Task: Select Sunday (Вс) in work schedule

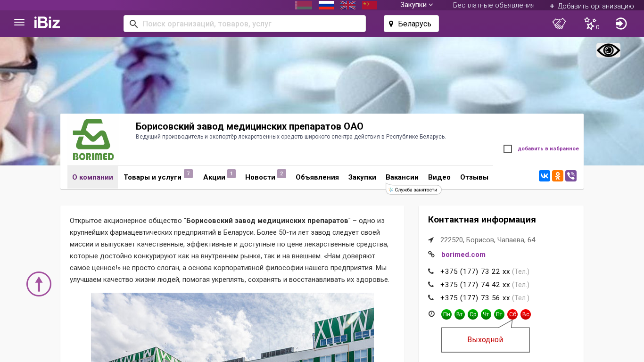Action: (526, 314)
